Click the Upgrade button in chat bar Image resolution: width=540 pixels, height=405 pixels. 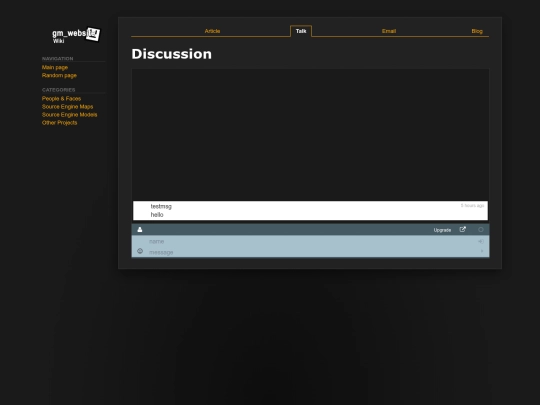coord(442,230)
